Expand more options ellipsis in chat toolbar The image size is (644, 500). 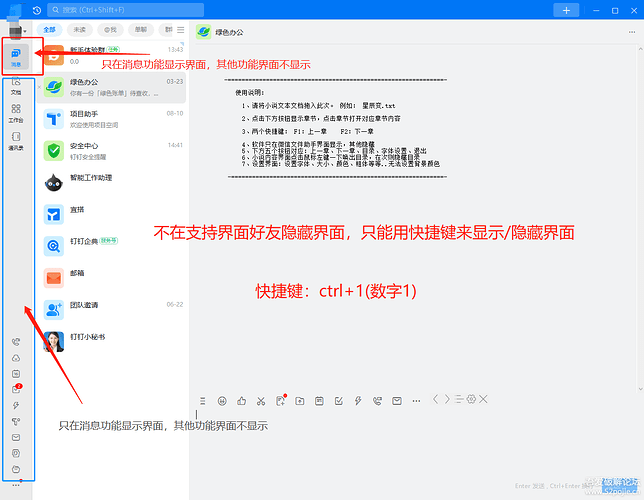click(x=416, y=400)
